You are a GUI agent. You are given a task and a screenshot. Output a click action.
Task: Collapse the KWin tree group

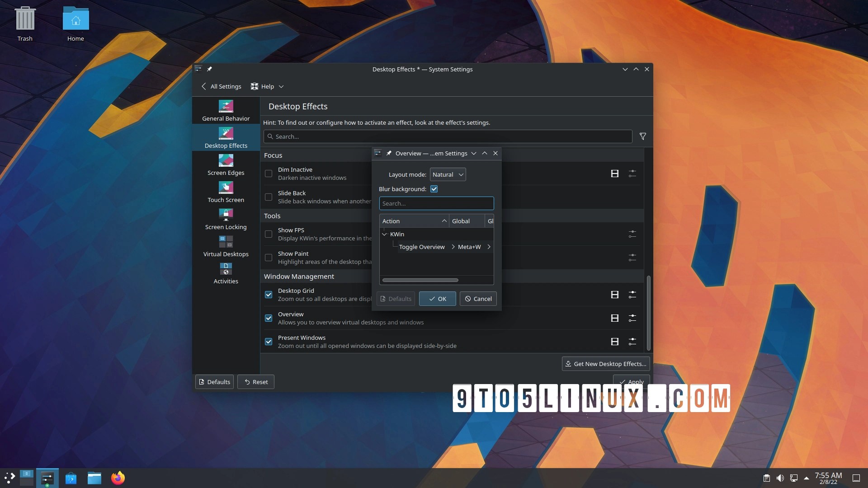(385, 234)
